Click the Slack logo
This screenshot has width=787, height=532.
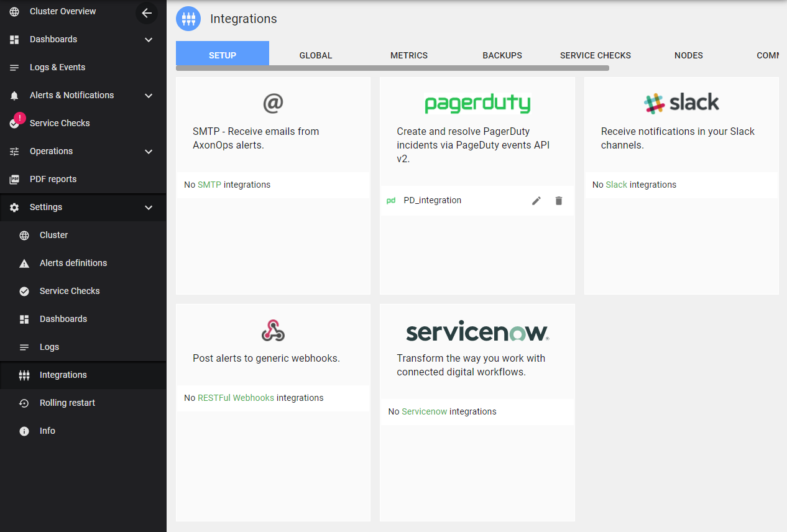pyautogui.click(x=681, y=103)
